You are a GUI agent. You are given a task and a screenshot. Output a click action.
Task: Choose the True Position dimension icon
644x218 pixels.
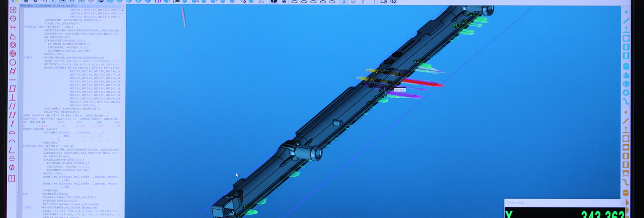click(13, 18)
